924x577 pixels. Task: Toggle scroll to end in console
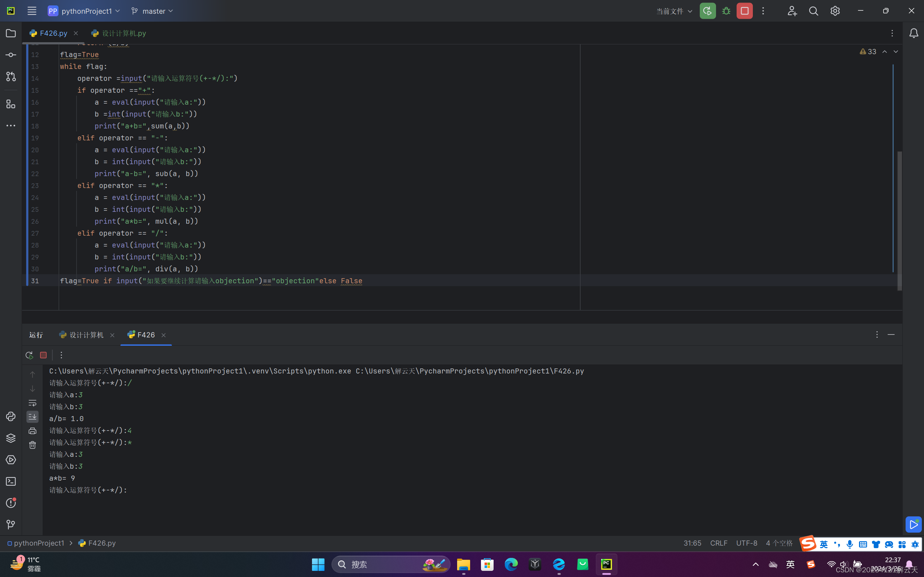coord(32,417)
